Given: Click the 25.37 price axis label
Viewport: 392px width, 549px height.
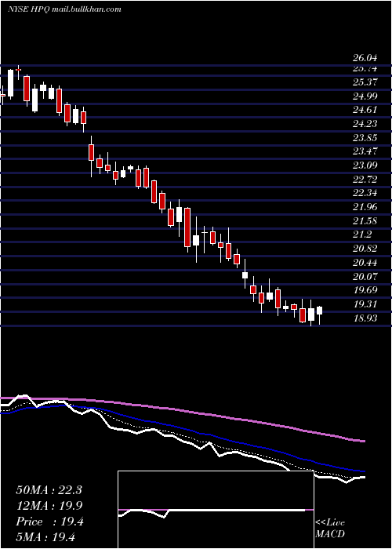Looking at the screenshot, I should [365, 82].
